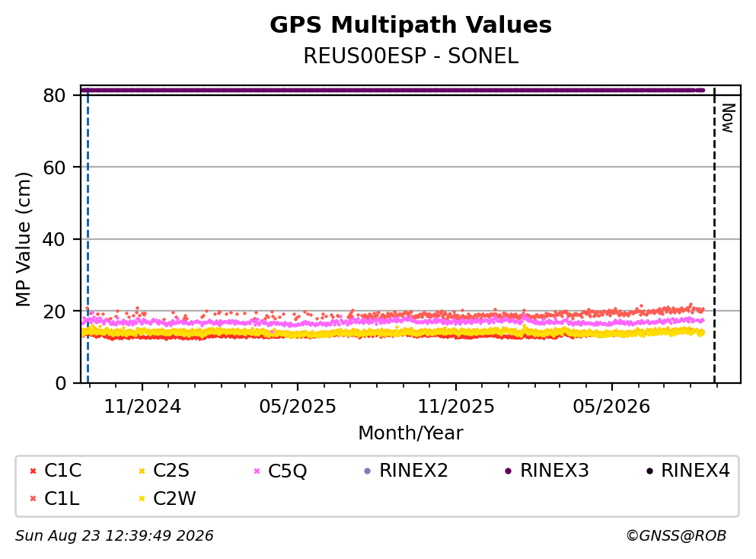Click the RINEX2 legend dot
The image size is (756, 559).
tap(368, 471)
